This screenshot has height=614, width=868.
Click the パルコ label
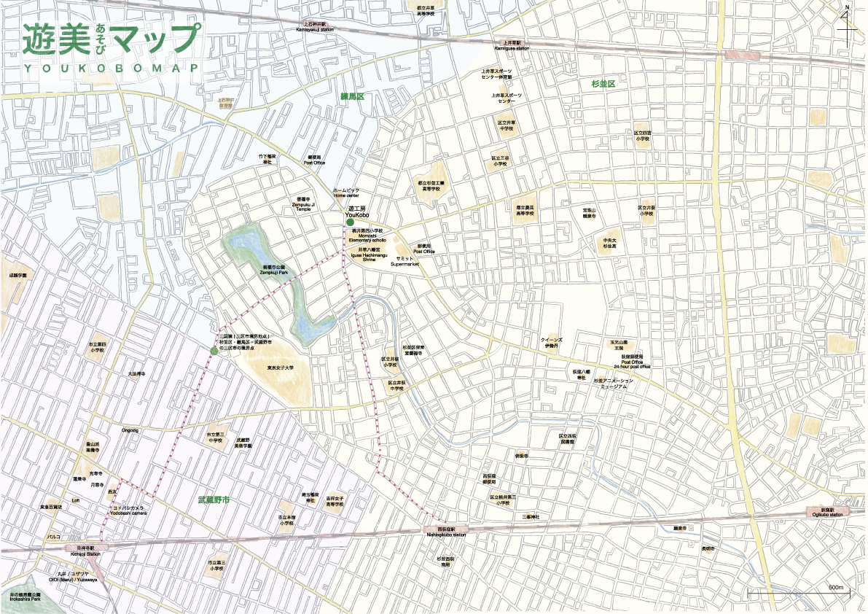pyautogui.click(x=53, y=537)
